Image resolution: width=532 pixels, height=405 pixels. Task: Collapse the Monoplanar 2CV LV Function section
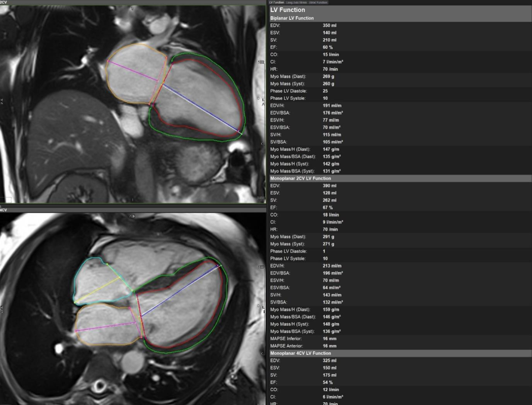300,178
